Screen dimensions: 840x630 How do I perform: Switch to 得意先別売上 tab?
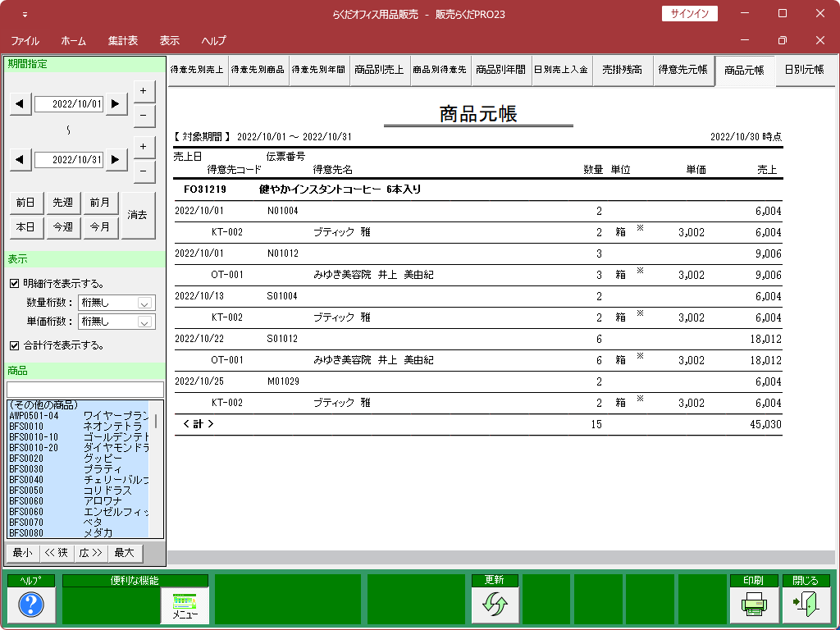tap(198, 70)
